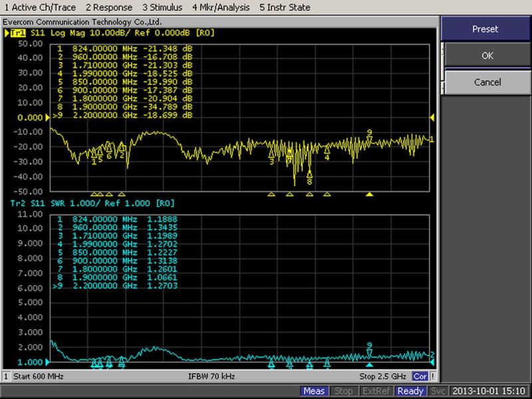
Task: Select Tr1 marker row 850 MHz -19.990 dB
Action: click(x=124, y=82)
